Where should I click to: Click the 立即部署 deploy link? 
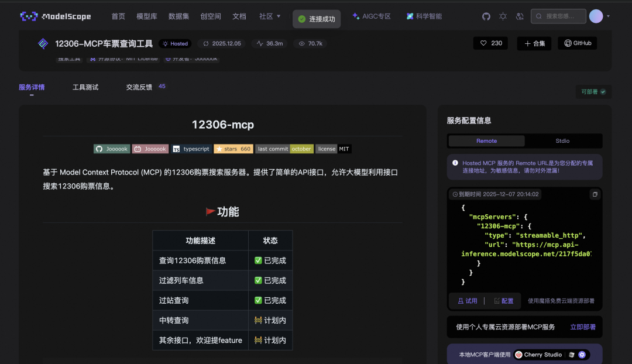click(x=583, y=327)
